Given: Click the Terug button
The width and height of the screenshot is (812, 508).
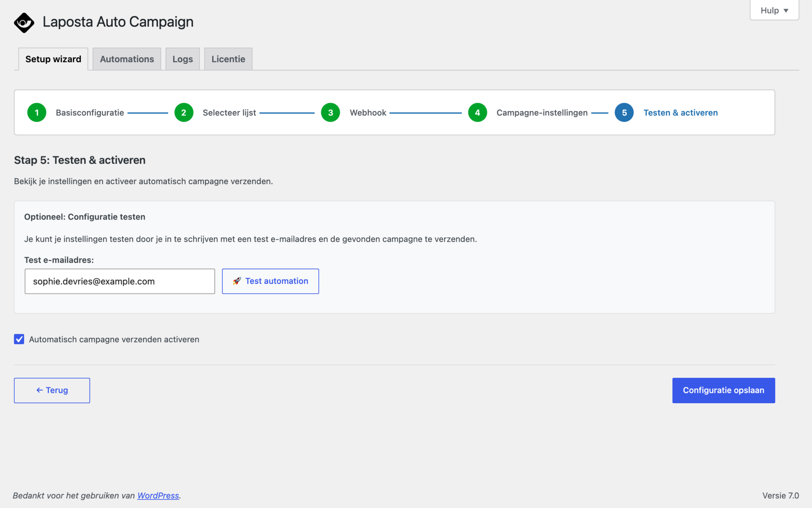Looking at the screenshot, I should pos(52,391).
